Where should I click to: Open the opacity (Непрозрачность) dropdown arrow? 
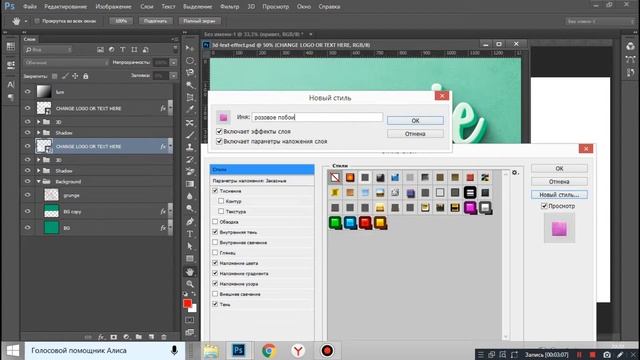tap(174, 62)
